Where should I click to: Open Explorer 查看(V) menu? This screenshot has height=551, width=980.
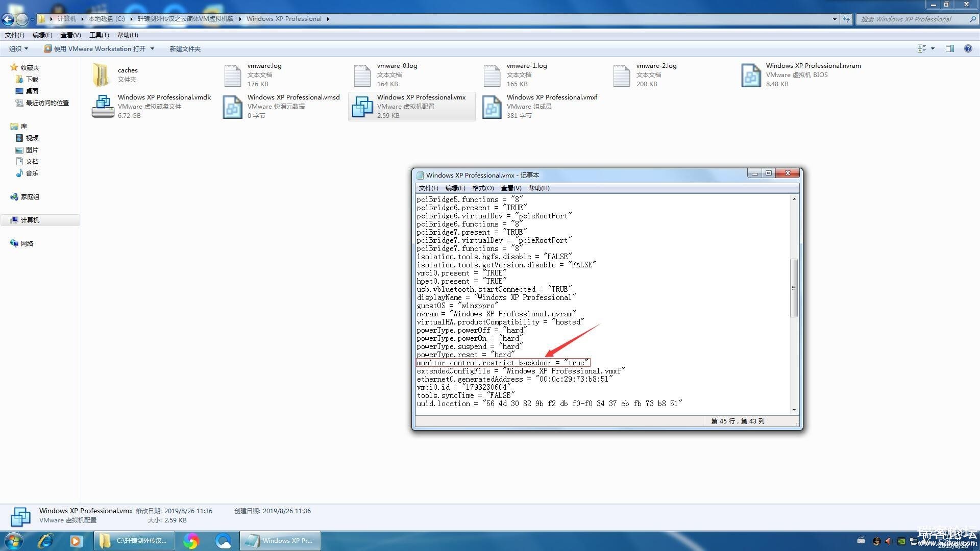(x=70, y=35)
